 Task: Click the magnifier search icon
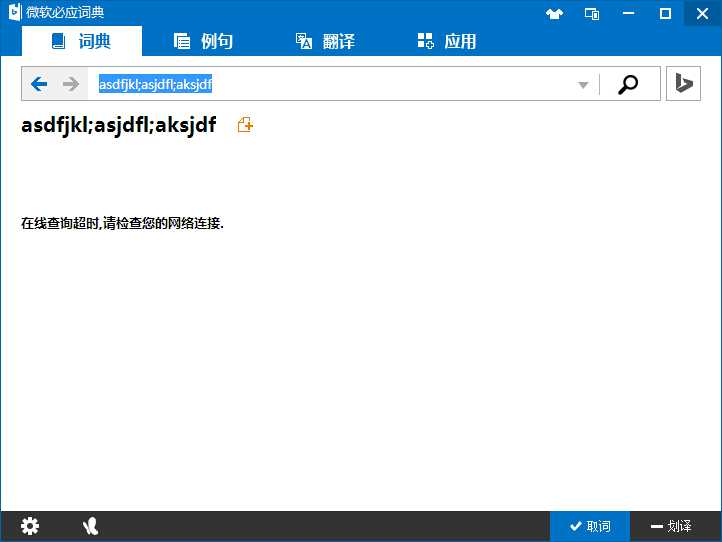coord(628,84)
